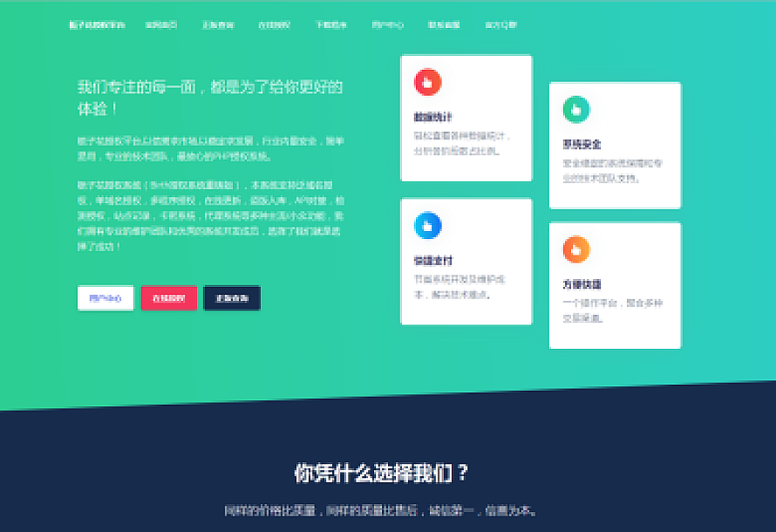
Task: Click the orange quick convenience circle icon
Action: pos(575,251)
